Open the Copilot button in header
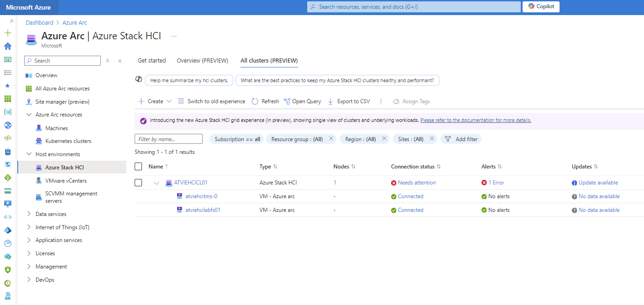This screenshot has height=305, width=644. (541, 6)
